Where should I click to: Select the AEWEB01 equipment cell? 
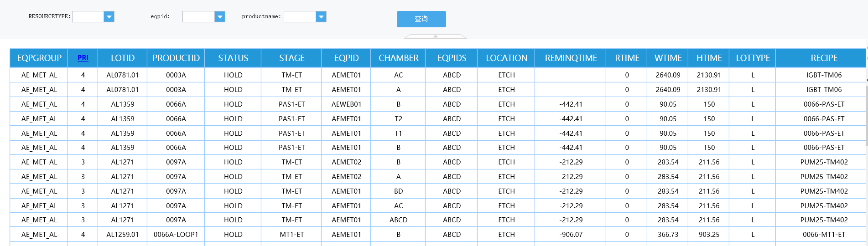click(x=346, y=104)
